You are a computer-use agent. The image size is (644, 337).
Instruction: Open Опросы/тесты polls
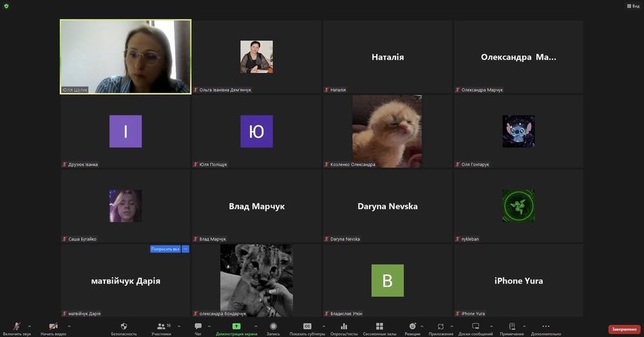tap(344, 329)
